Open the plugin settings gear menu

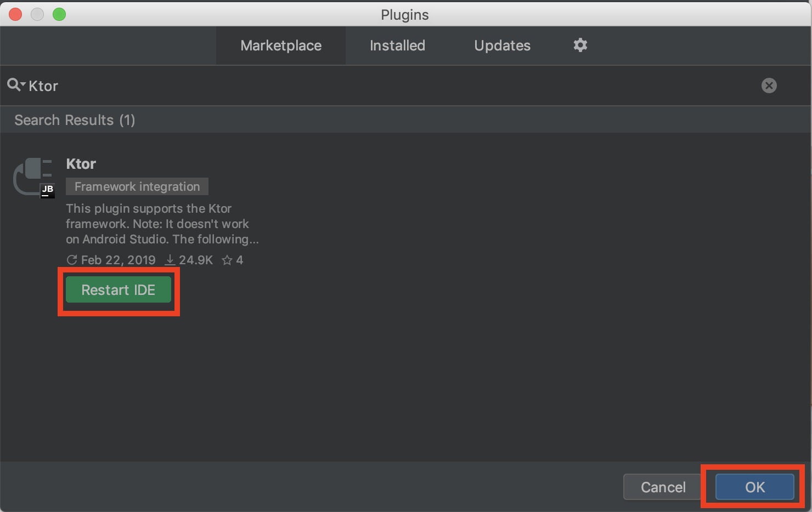point(580,45)
